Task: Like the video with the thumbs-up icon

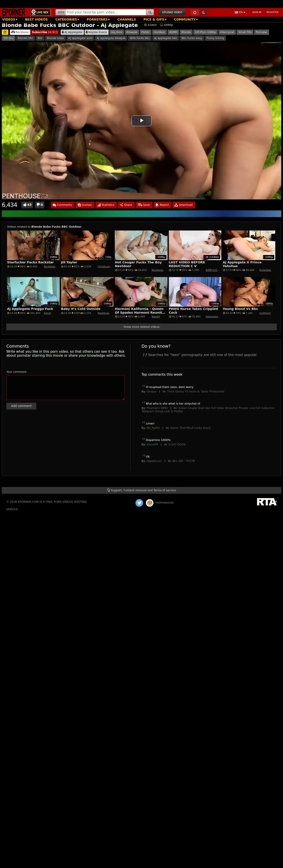Action: [x=27, y=205]
